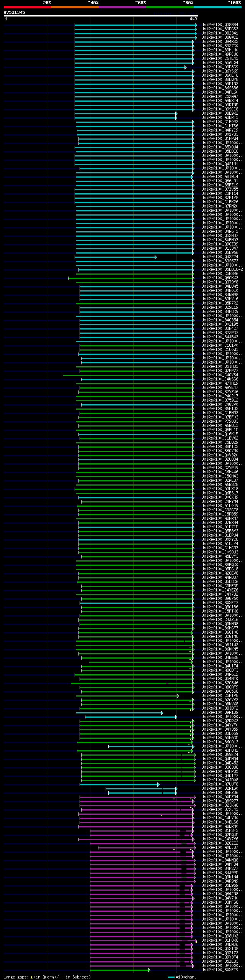This screenshot has width=245, height=980.
Task: Click the purple ~60% legend segment
Action: [122, 7]
